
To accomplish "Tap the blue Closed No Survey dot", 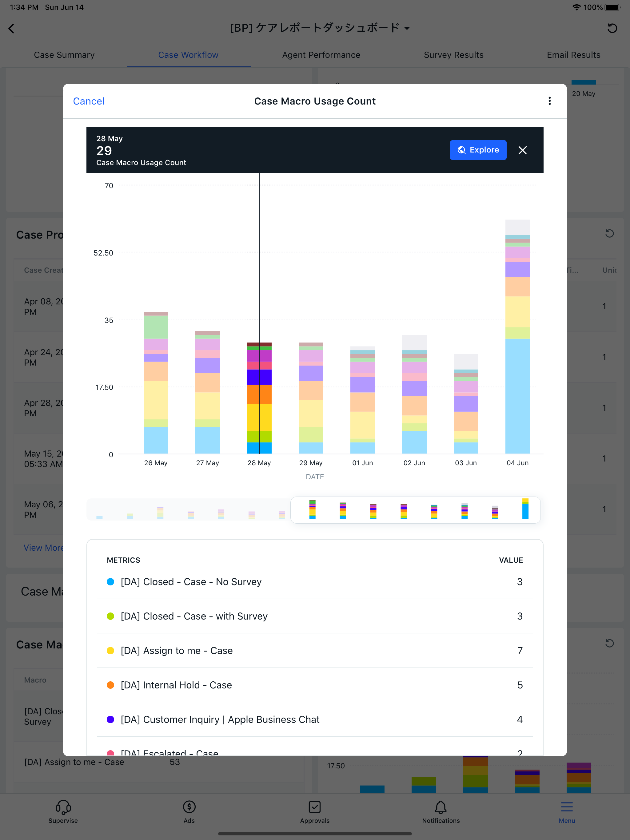I will 110,582.
